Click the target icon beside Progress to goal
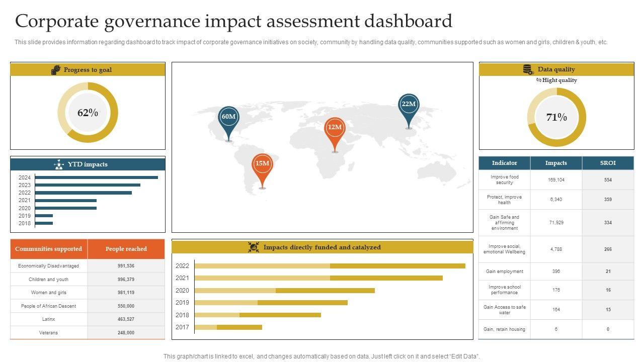 coord(56,70)
